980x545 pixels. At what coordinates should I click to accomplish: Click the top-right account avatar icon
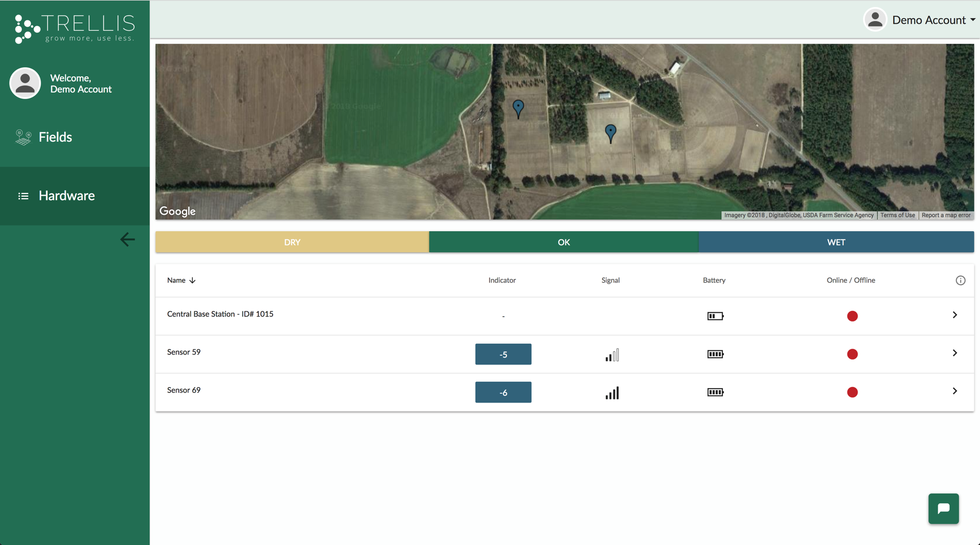[x=875, y=20]
